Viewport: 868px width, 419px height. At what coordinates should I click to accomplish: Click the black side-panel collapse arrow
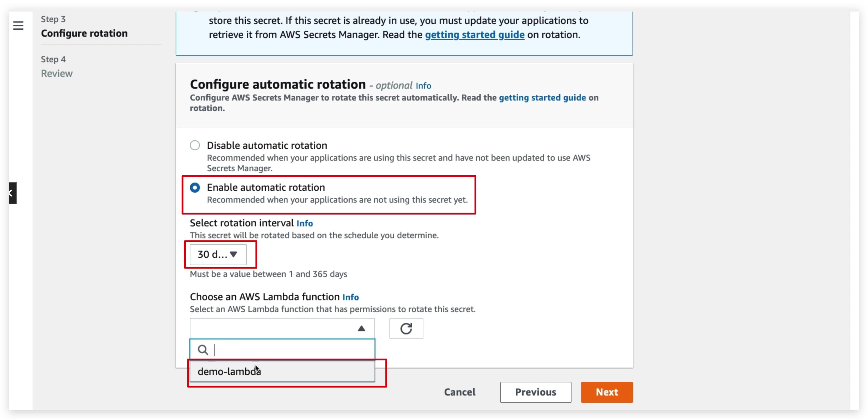point(12,193)
